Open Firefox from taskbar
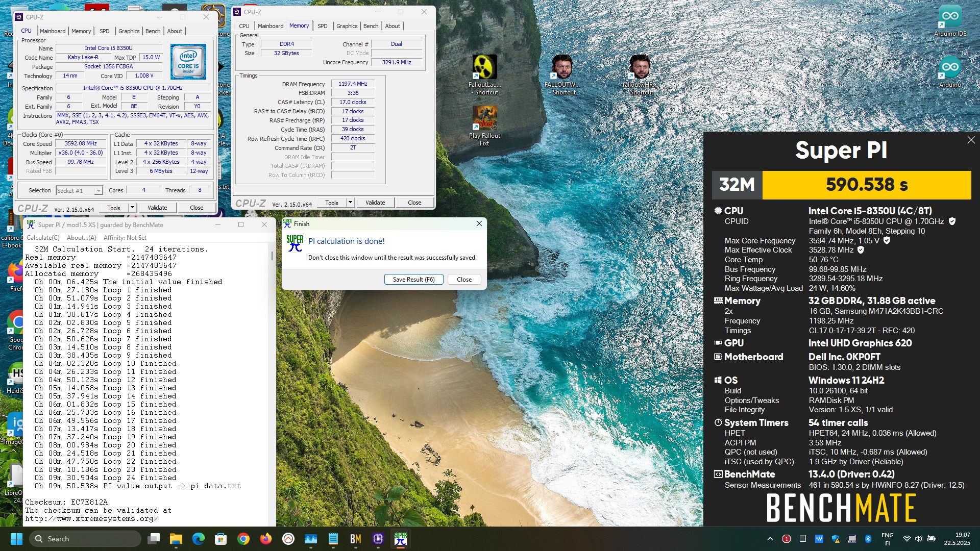This screenshot has width=980, height=551. point(266,539)
